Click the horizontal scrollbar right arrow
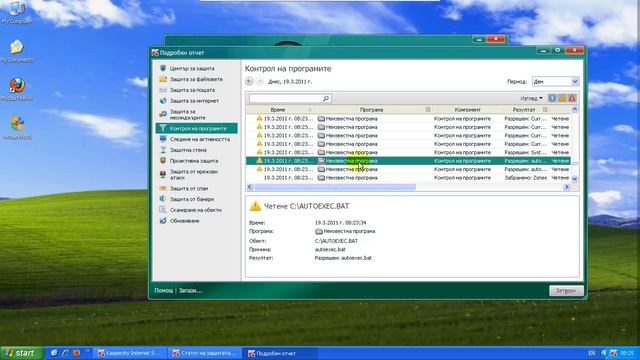Image resolution: width=640 pixels, height=360 pixels. coord(567,187)
